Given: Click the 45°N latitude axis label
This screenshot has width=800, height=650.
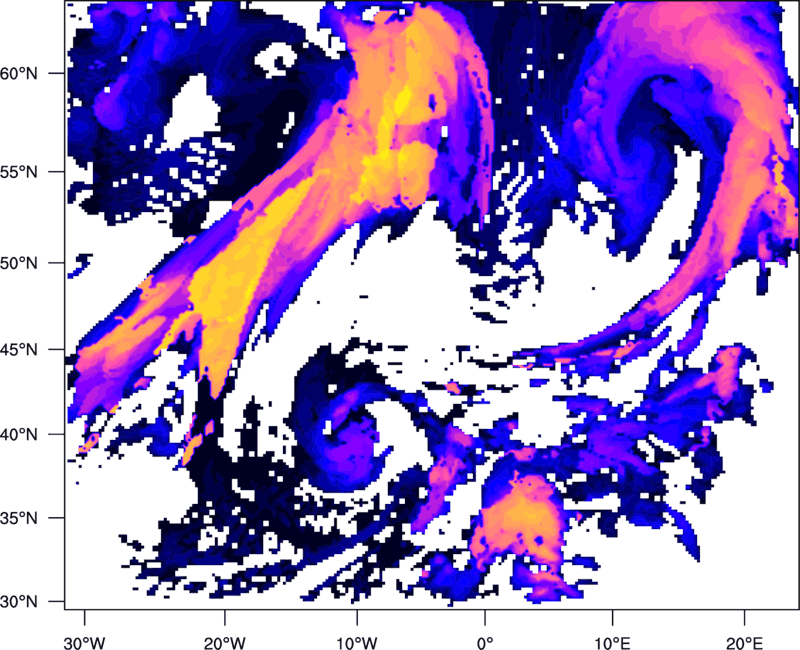Looking at the screenshot, I should point(19,350).
